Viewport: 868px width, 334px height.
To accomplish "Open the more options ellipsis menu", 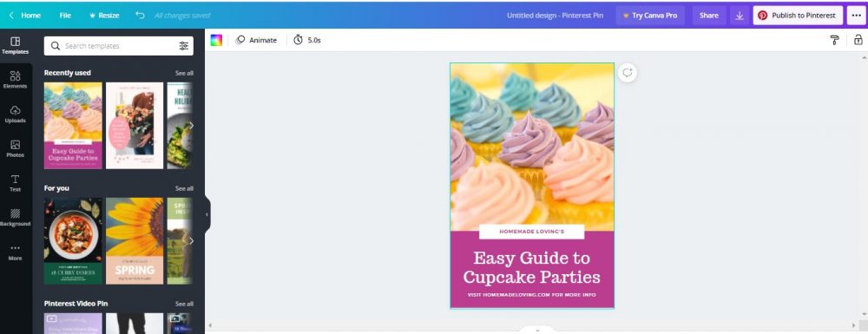I will coord(856,16).
